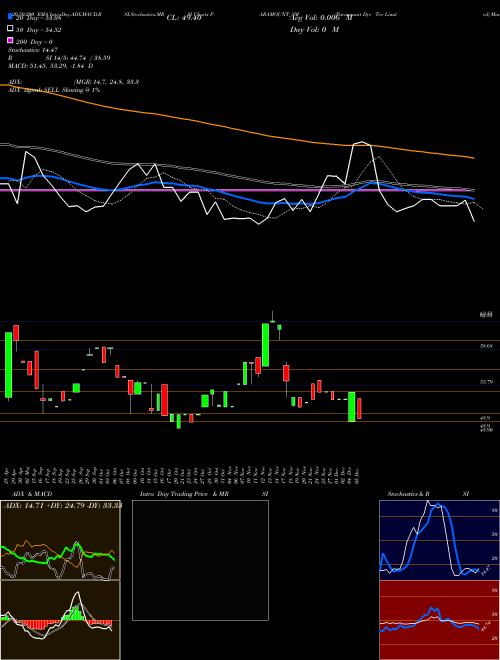Open the blue Stochastics mini chart
500x660 pixels.
(x=440, y=540)
